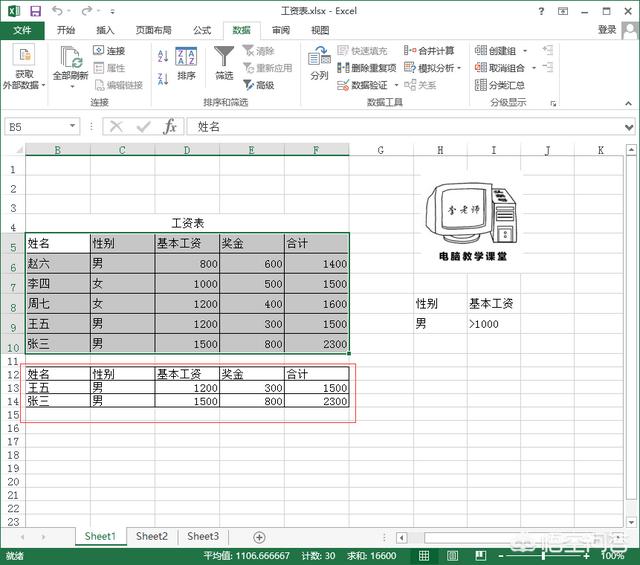The height and width of the screenshot is (565, 640).
Task: Open Get External Data (获取外部数据)
Action: [24, 67]
